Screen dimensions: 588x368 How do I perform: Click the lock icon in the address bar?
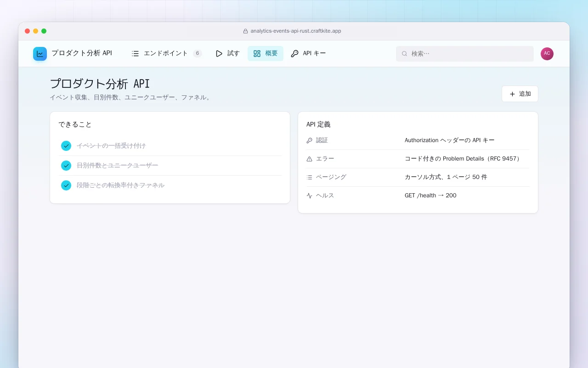245,31
